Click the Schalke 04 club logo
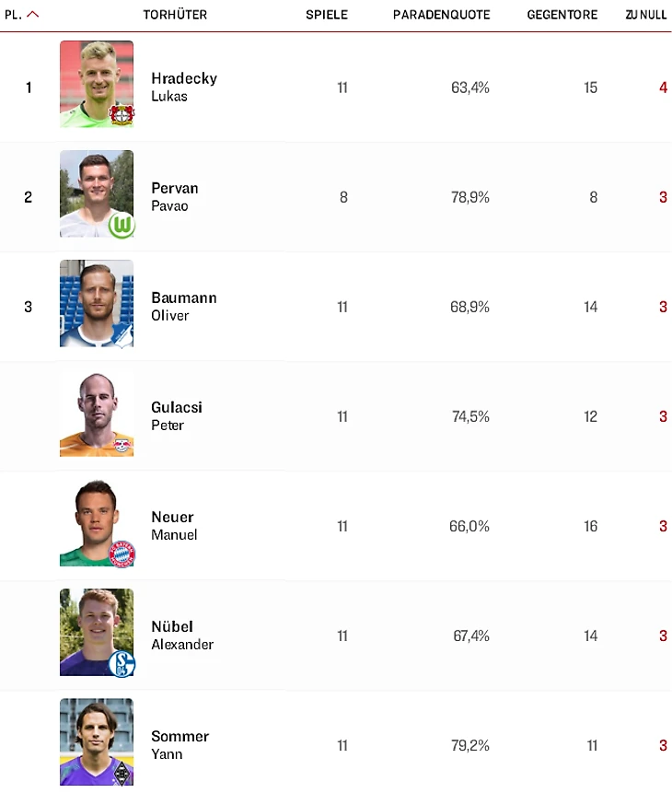This screenshot has height=793, width=672. (122, 663)
